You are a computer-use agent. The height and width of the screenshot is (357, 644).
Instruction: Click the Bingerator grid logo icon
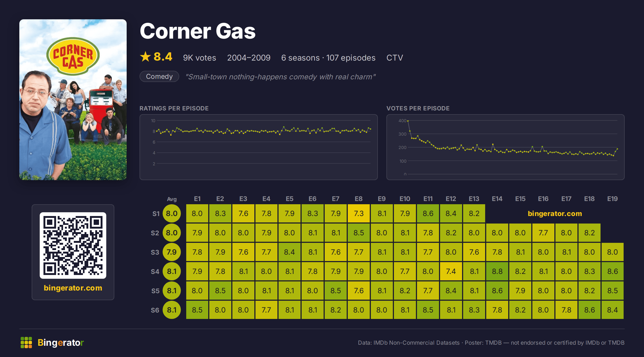pyautogui.click(x=26, y=343)
